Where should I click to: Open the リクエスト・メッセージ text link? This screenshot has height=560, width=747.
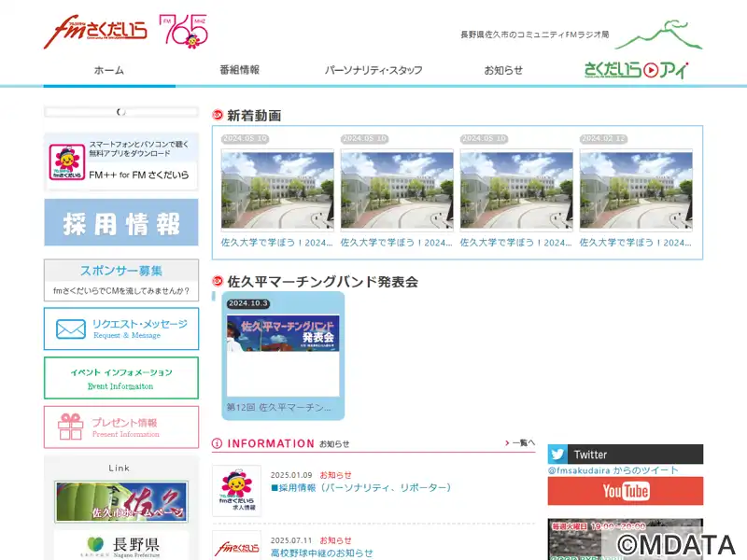[139, 324]
